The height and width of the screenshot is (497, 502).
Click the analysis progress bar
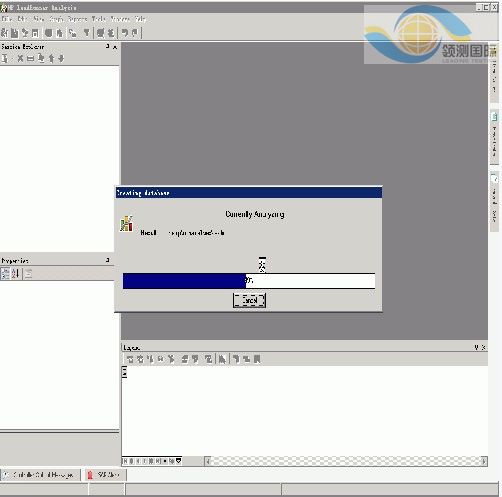coord(249,281)
